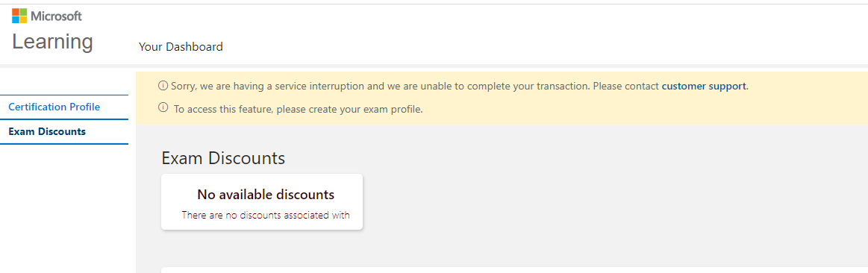Screen dimensions: 868x273
Task: Click the Microsoft four-color square logo
Action: [19, 16]
